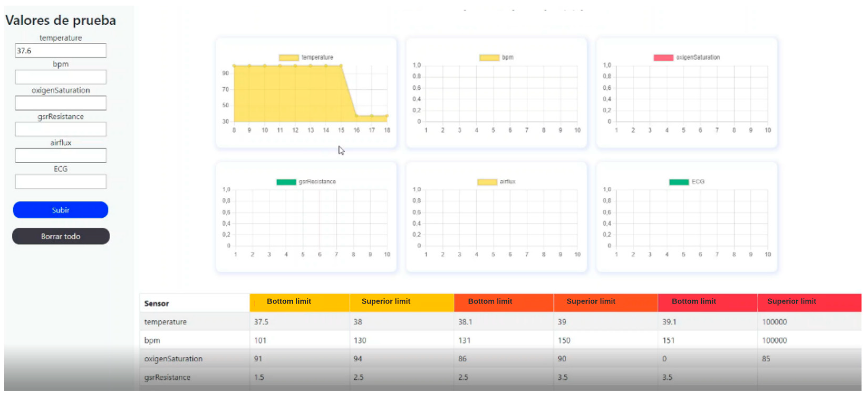Toggle the green ECG legend swatch
This screenshot has height=398, width=868.
click(x=679, y=182)
